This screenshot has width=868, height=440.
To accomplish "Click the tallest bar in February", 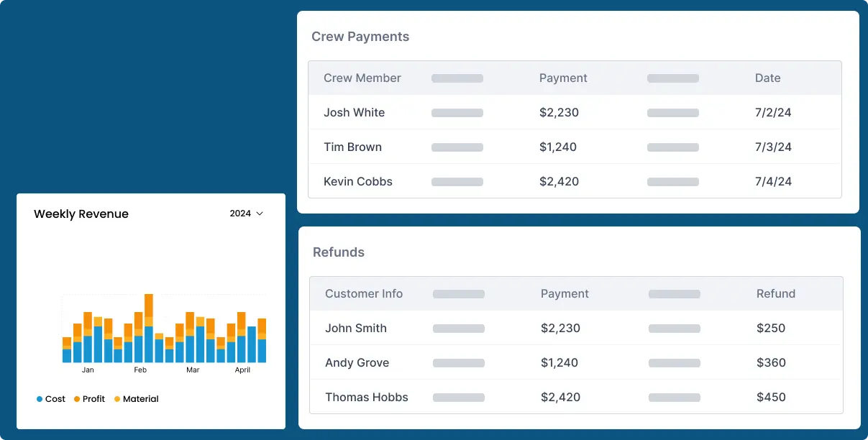I will pos(149,331).
